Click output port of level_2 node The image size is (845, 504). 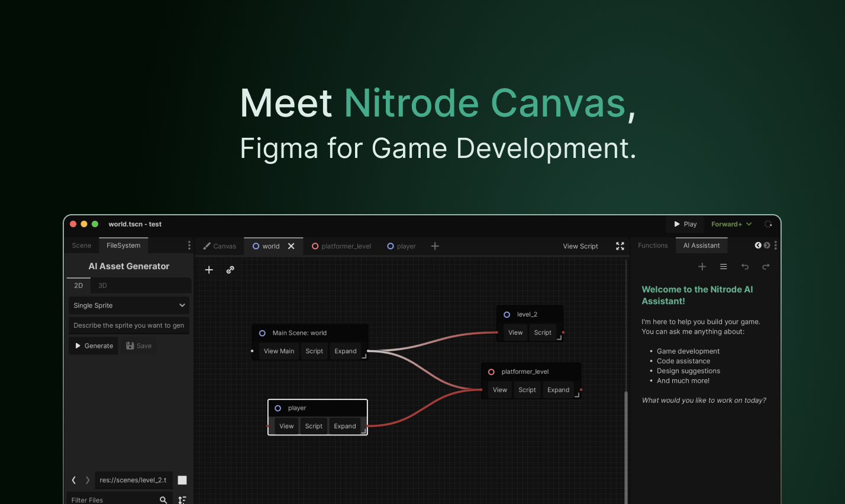pyautogui.click(x=563, y=332)
